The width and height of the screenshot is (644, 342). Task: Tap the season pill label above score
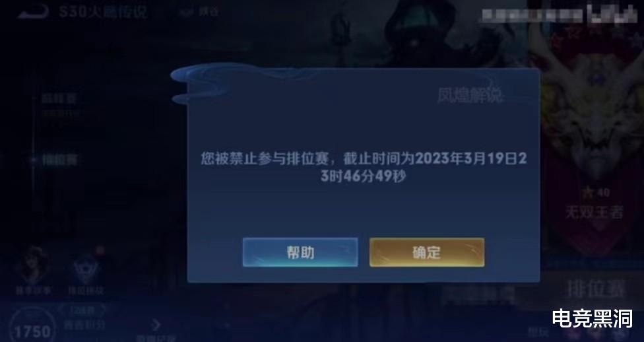click(82, 310)
